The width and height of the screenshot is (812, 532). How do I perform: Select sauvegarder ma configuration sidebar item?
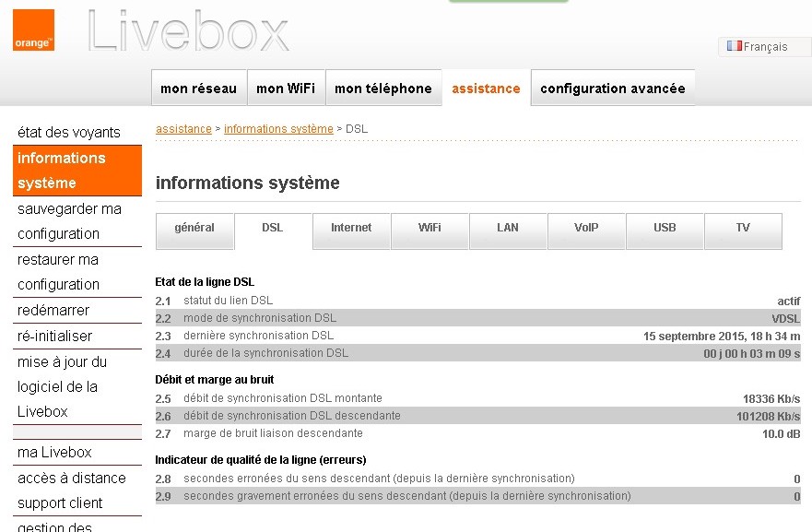click(69, 221)
